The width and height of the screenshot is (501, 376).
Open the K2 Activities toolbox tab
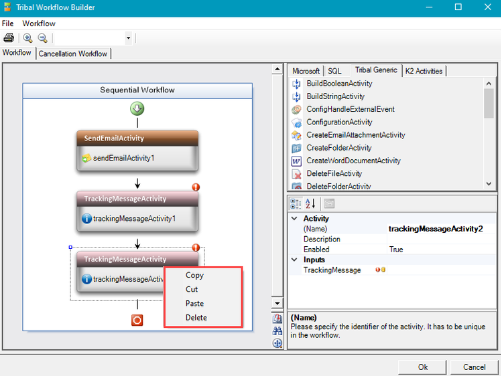click(424, 71)
